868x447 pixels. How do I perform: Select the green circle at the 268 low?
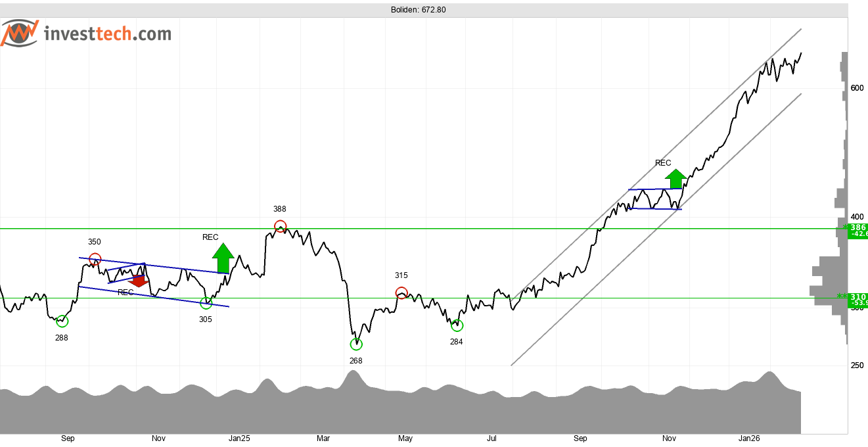356,344
